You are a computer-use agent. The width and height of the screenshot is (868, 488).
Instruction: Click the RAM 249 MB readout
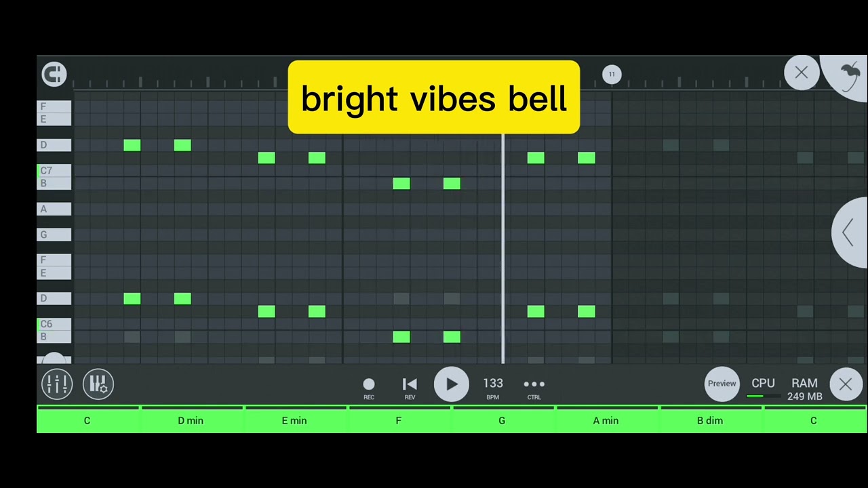point(804,389)
